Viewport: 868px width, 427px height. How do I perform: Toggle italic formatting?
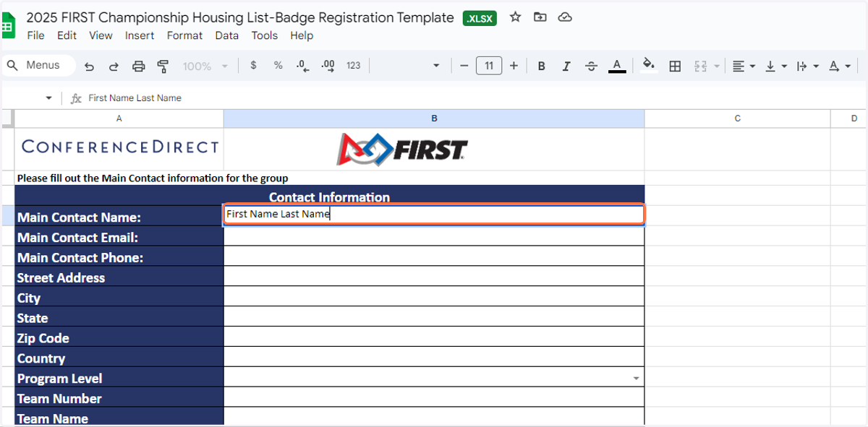pyautogui.click(x=566, y=66)
